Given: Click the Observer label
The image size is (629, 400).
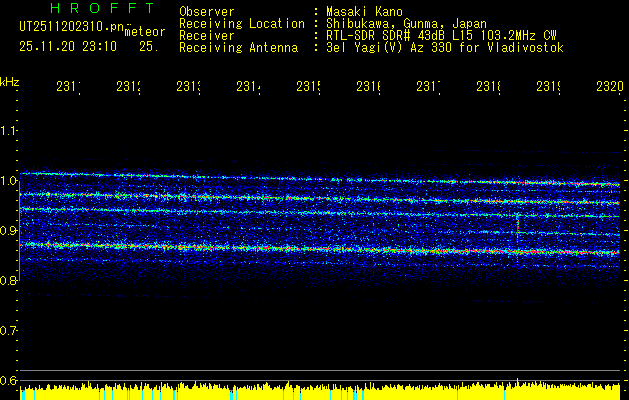Looking at the screenshot, I should coord(207,11).
